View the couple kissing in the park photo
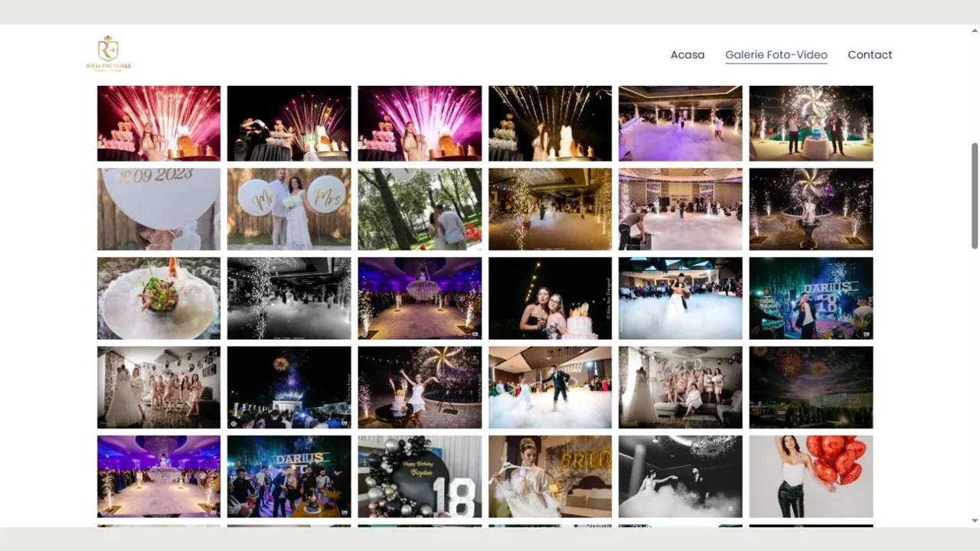The width and height of the screenshot is (980, 551). (x=420, y=210)
